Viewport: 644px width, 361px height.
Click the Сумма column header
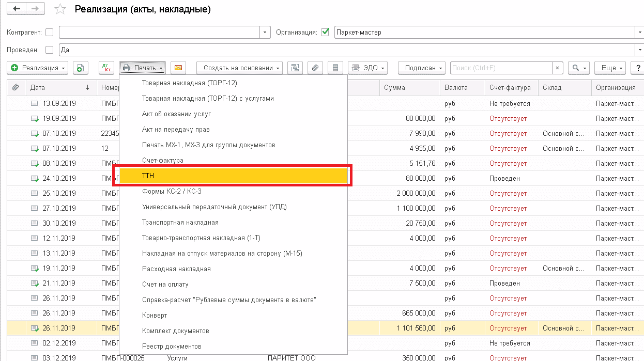[409, 87]
